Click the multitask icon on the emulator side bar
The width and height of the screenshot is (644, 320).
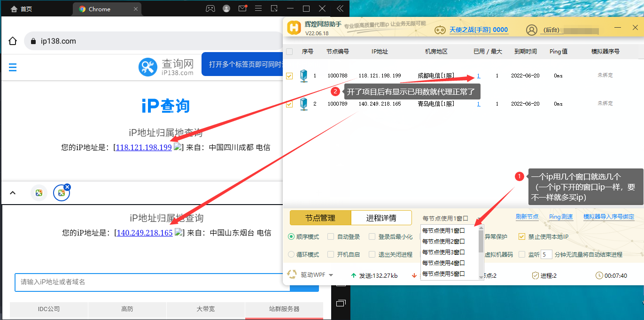tap(341, 303)
